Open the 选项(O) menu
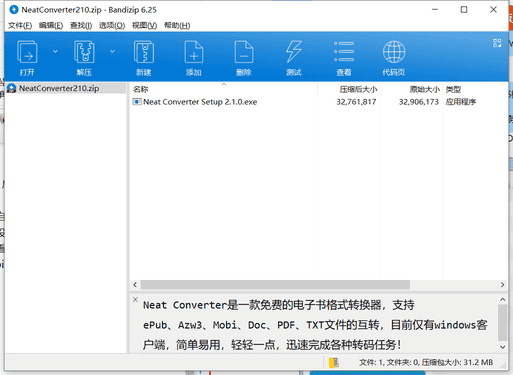 click(x=112, y=25)
